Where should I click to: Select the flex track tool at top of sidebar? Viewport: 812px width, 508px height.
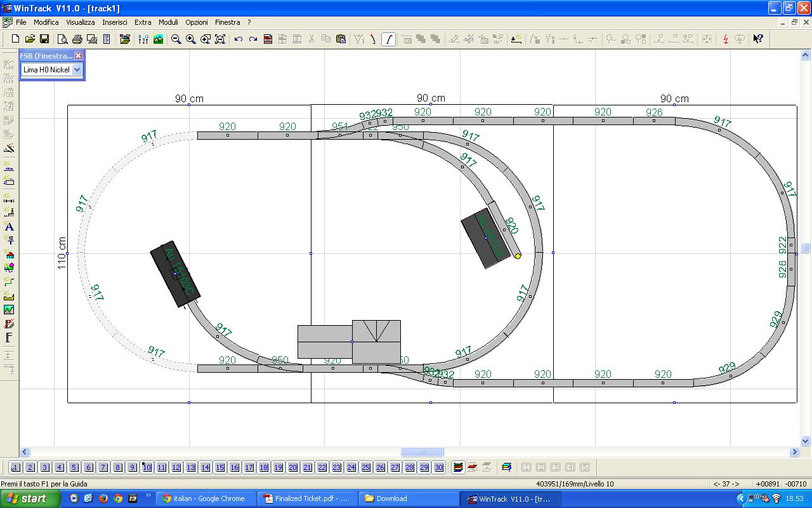[x=9, y=64]
